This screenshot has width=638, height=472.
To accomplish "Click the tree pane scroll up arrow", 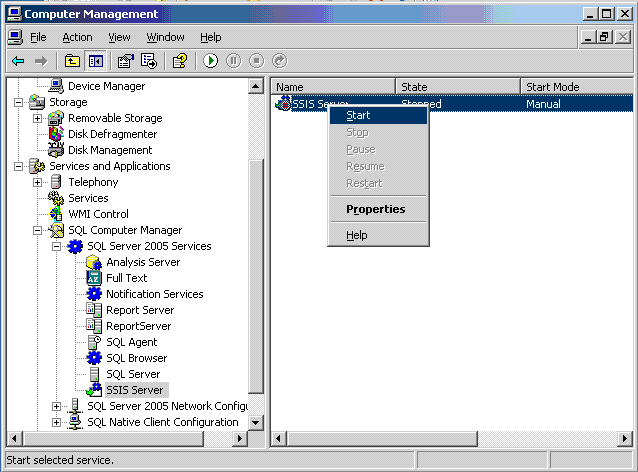I will 256,86.
